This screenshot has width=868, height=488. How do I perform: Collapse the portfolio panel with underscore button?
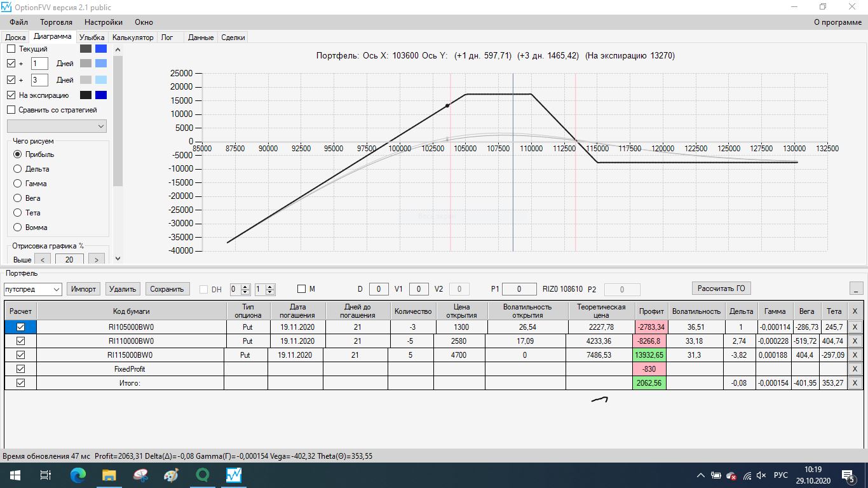tap(857, 288)
